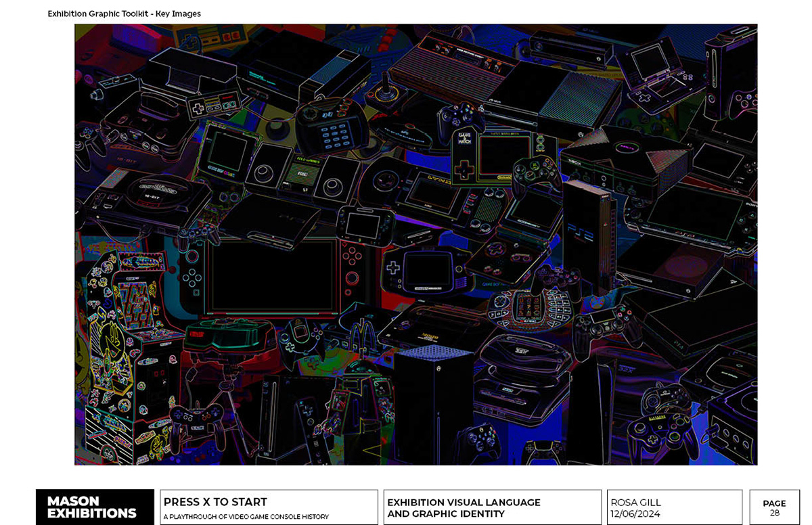Select the 'PRESS X TO START' title text
Screen dimensions: 812x525
(x=216, y=502)
